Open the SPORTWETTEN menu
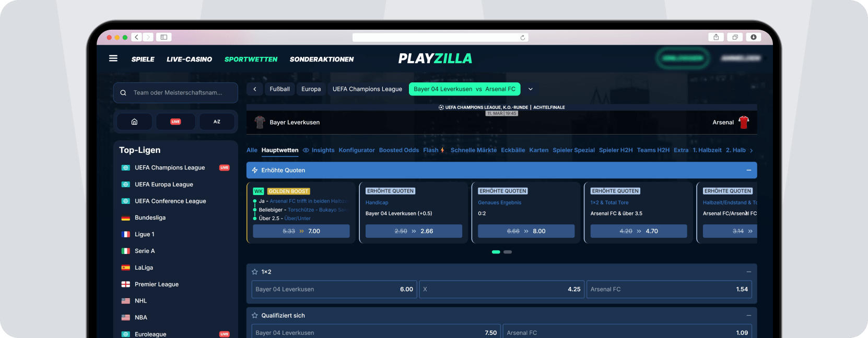The image size is (868, 338). (251, 59)
